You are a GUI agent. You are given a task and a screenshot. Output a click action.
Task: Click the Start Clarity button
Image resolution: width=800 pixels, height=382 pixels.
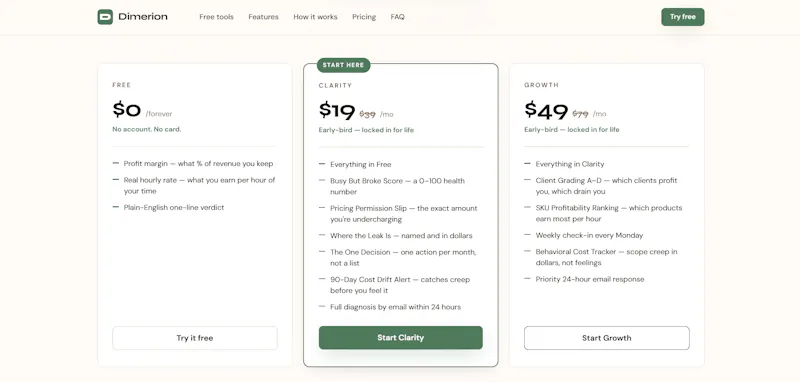pyautogui.click(x=401, y=338)
